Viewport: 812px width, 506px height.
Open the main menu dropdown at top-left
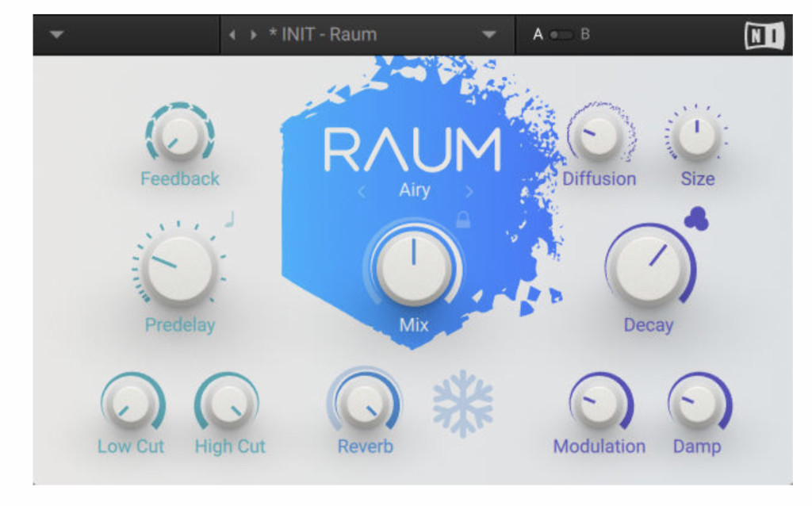click(56, 36)
